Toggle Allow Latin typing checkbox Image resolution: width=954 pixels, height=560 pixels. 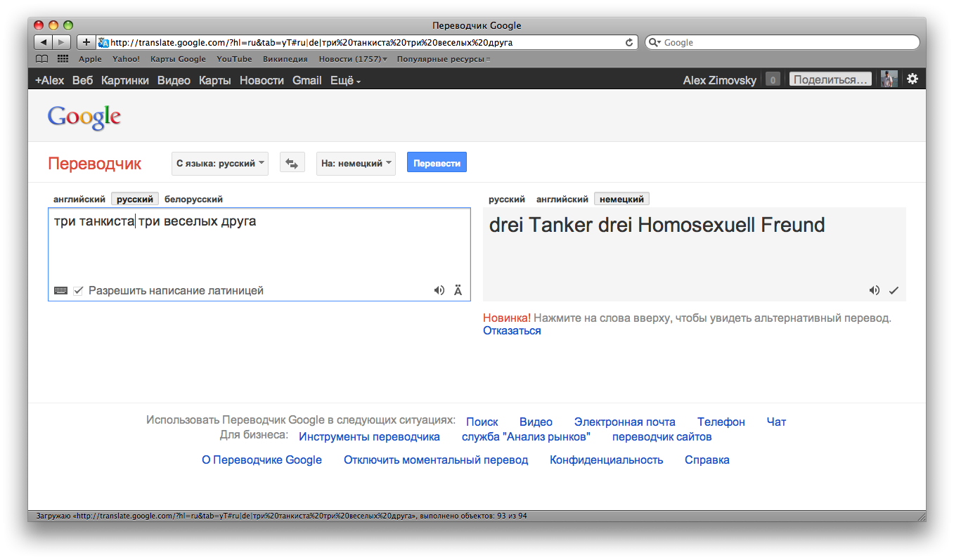(x=78, y=290)
